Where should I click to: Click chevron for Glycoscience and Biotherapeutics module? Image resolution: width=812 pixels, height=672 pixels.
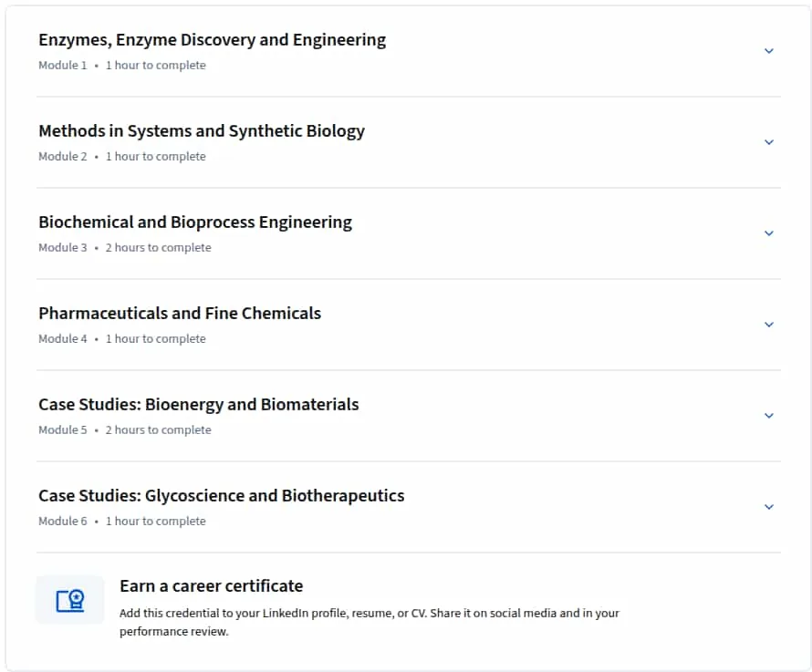tap(768, 506)
